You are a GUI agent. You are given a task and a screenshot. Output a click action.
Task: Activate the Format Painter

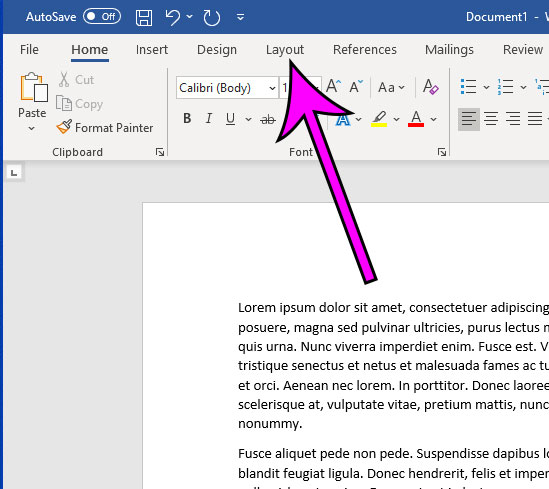tap(105, 128)
